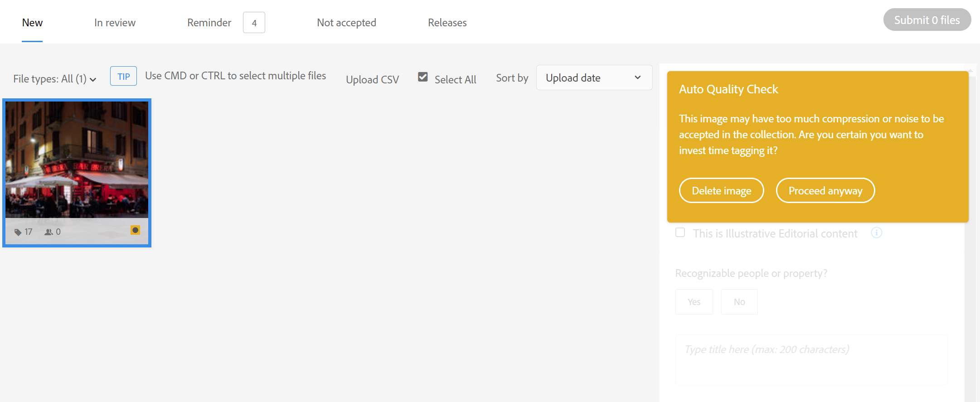Click Proceed anyway in quality check

[x=825, y=191]
